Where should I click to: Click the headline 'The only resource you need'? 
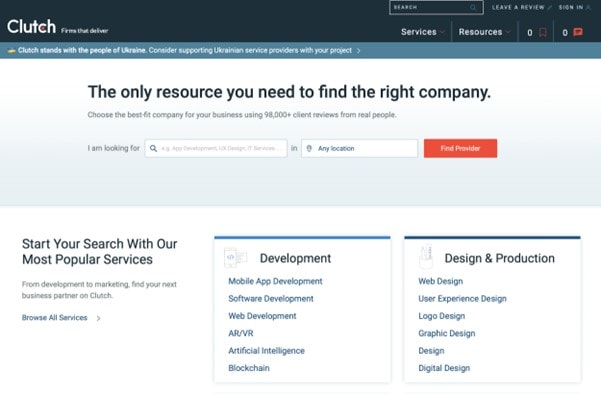289,92
